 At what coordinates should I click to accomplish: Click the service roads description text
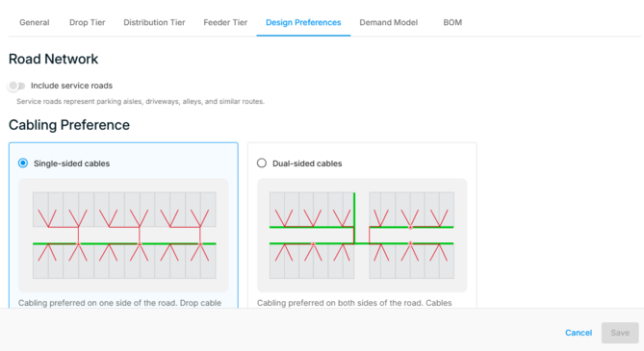point(141,101)
